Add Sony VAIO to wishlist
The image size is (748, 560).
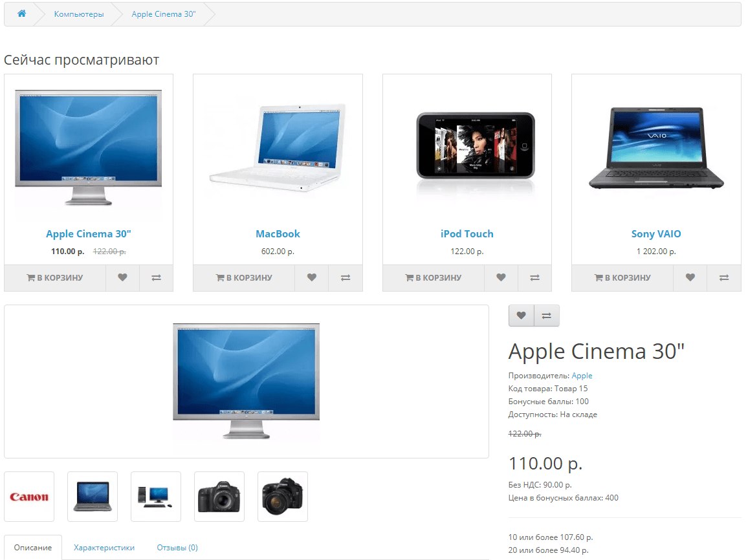(x=690, y=277)
